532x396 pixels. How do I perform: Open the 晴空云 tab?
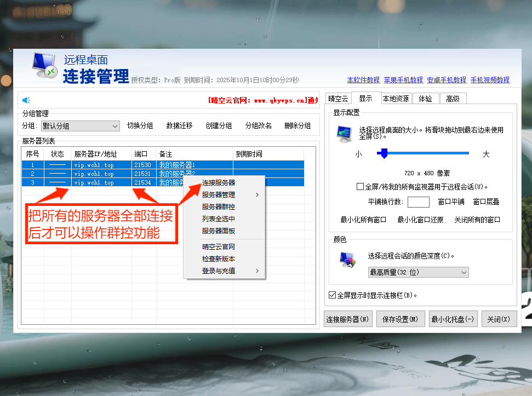(338, 99)
